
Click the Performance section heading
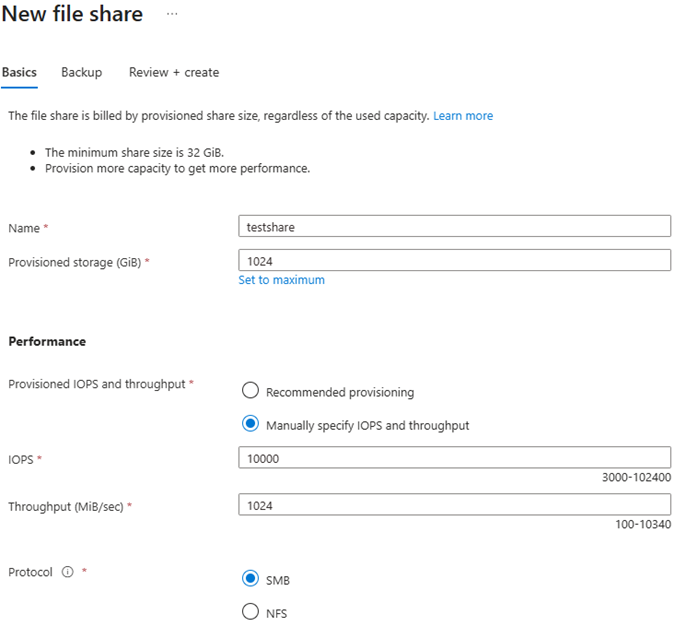[x=47, y=341]
